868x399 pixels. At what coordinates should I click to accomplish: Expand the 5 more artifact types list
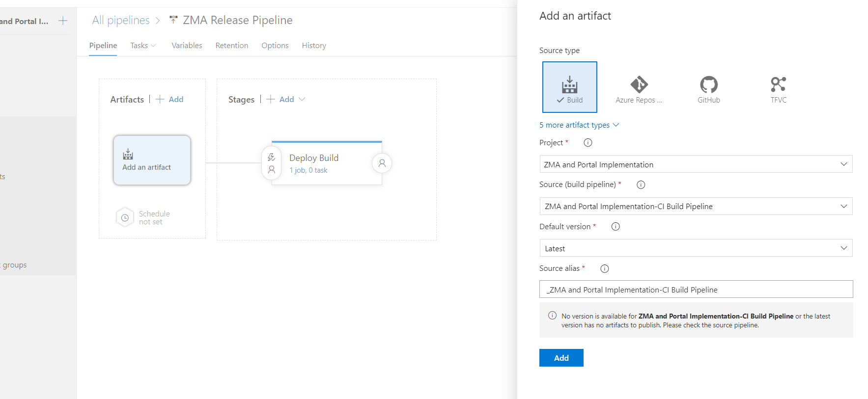click(579, 125)
